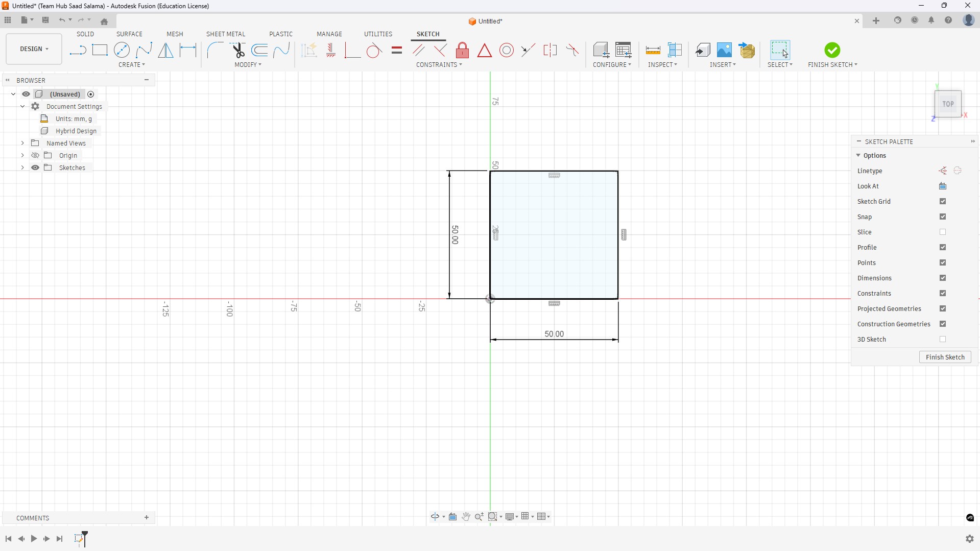This screenshot has height=551, width=980.
Task: Collapse the Document Settings node
Action: coord(22,107)
